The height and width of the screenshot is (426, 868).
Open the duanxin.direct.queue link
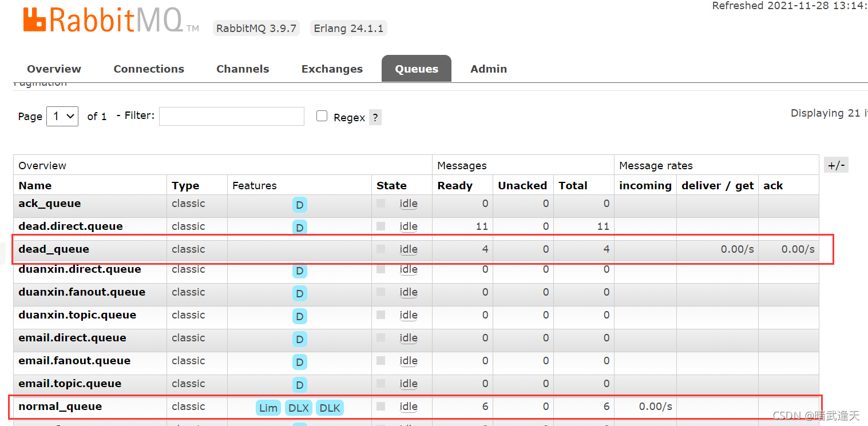pyautogui.click(x=80, y=269)
